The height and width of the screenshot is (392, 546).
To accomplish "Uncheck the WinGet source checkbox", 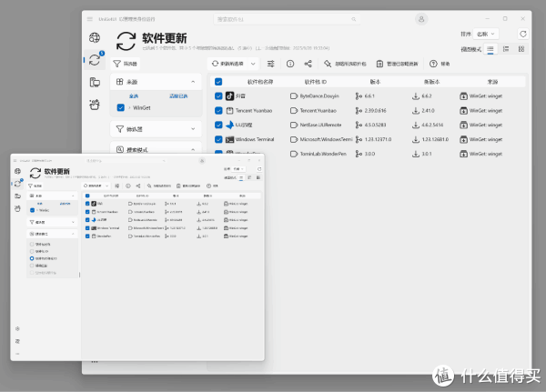I will point(121,107).
